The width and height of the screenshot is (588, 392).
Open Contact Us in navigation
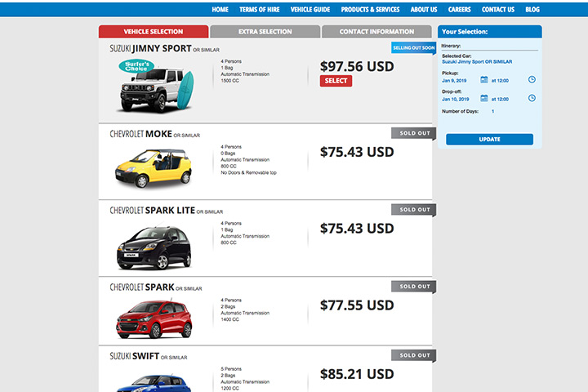(498, 10)
